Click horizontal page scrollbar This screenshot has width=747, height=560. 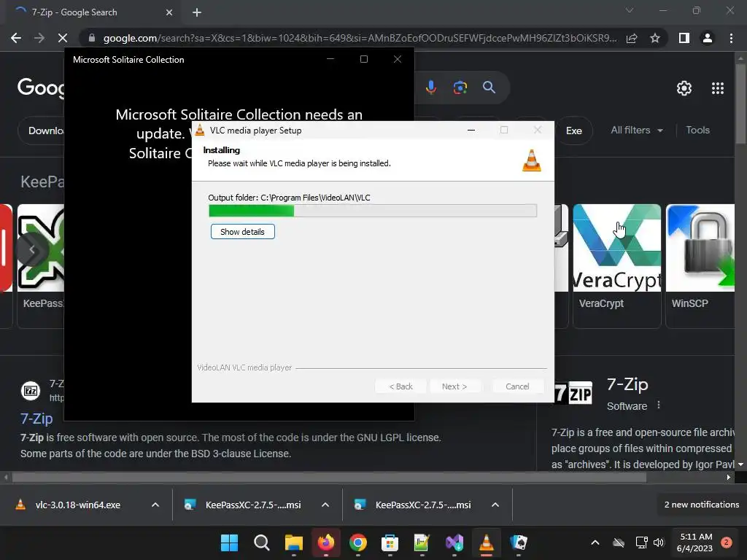(x=329, y=477)
